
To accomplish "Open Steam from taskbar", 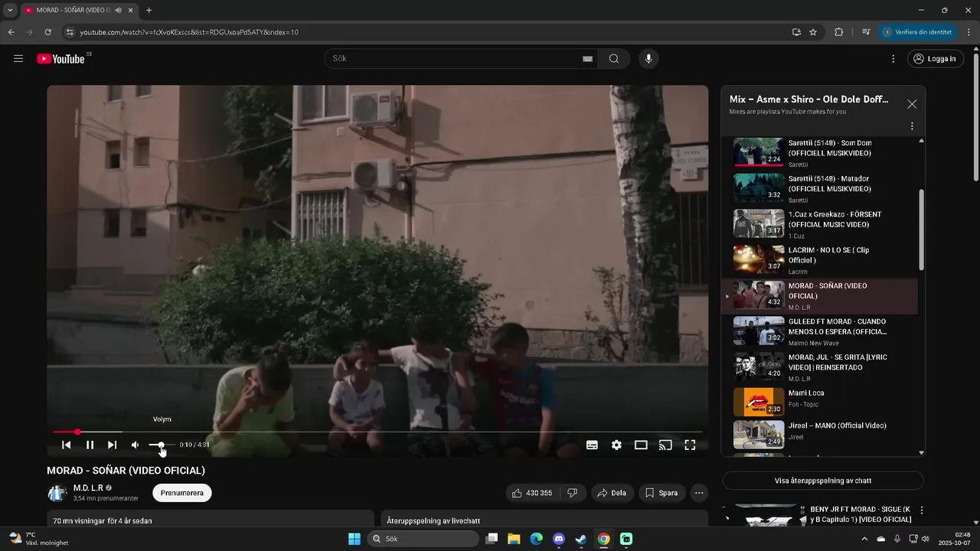I will point(581,539).
